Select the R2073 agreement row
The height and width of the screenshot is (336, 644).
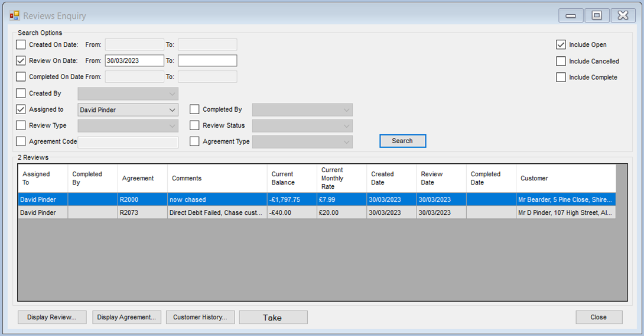142,213
